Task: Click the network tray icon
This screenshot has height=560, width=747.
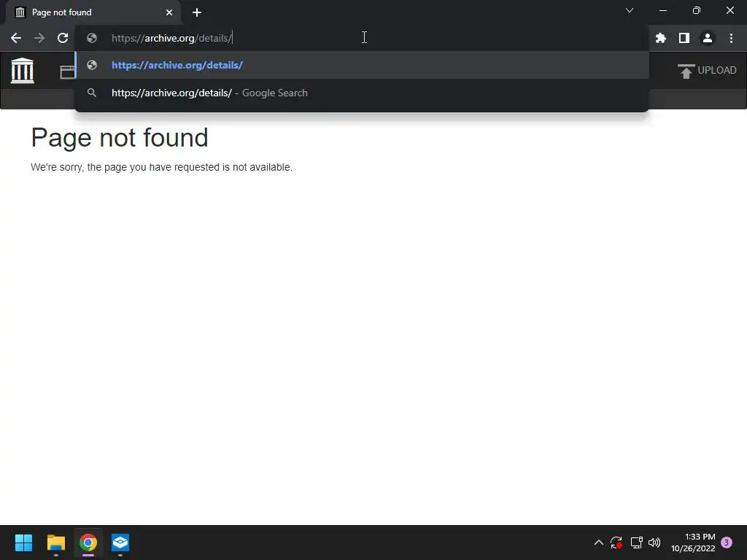Action: click(636, 542)
